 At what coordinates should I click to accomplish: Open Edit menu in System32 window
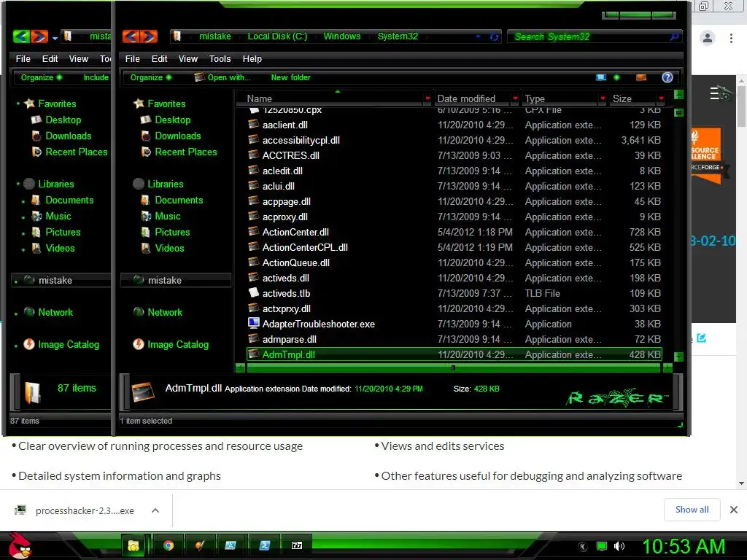(159, 58)
